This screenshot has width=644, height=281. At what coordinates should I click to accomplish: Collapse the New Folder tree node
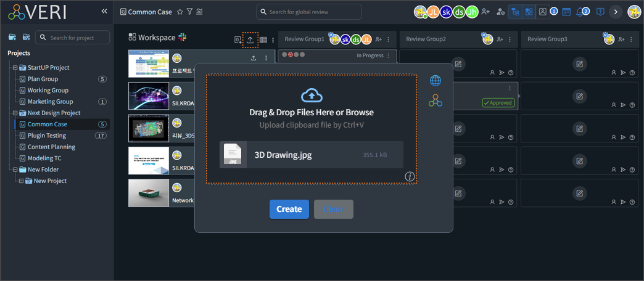(x=15, y=169)
